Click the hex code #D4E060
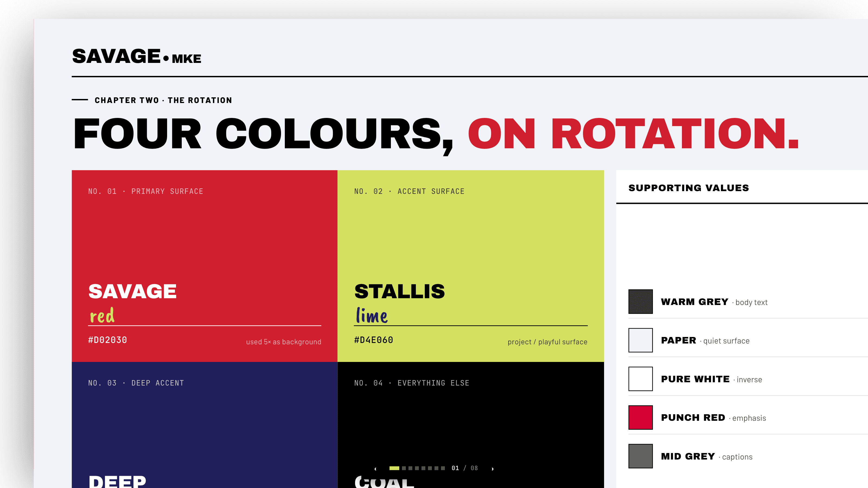The width and height of the screenshot is (868, 488). click(x=374, y=340)
